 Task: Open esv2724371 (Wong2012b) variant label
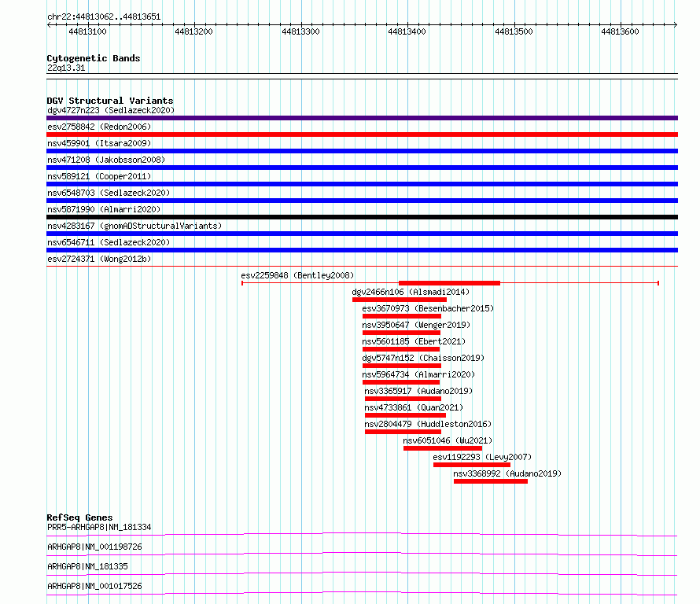pos(99,259)
